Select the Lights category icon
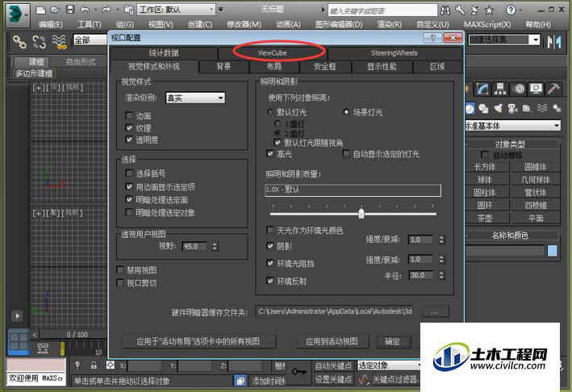The image size is (572, 392). pyautogui.click(x=498, y=108)
